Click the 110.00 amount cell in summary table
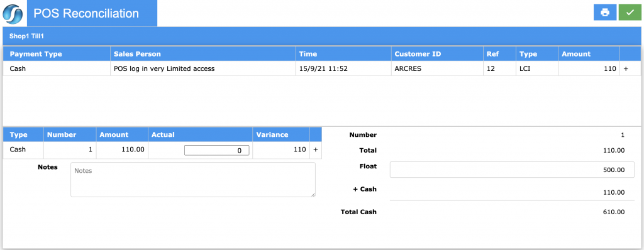 [x=122, y=150]
